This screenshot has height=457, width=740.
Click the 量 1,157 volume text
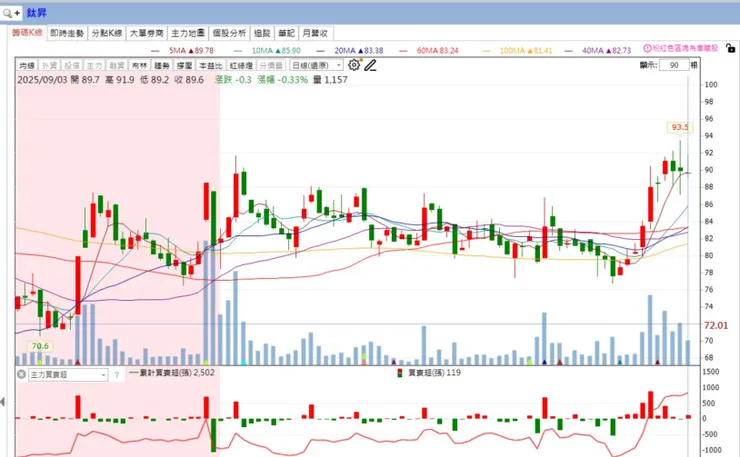coord(330,80)
